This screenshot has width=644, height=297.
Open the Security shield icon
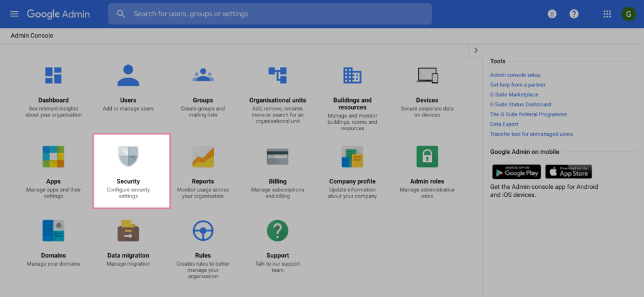pyautogui.click(x=128, y=156)
